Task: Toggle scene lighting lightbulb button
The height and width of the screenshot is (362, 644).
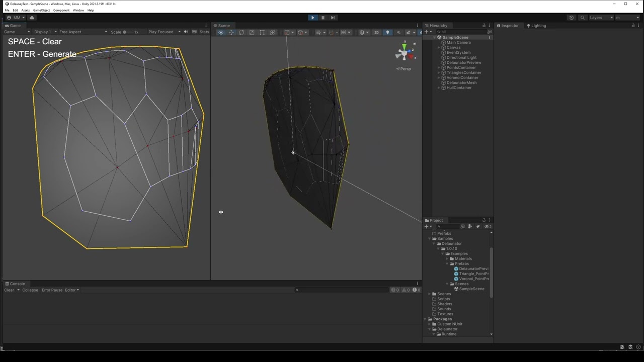Action: [x=387, y=33]
